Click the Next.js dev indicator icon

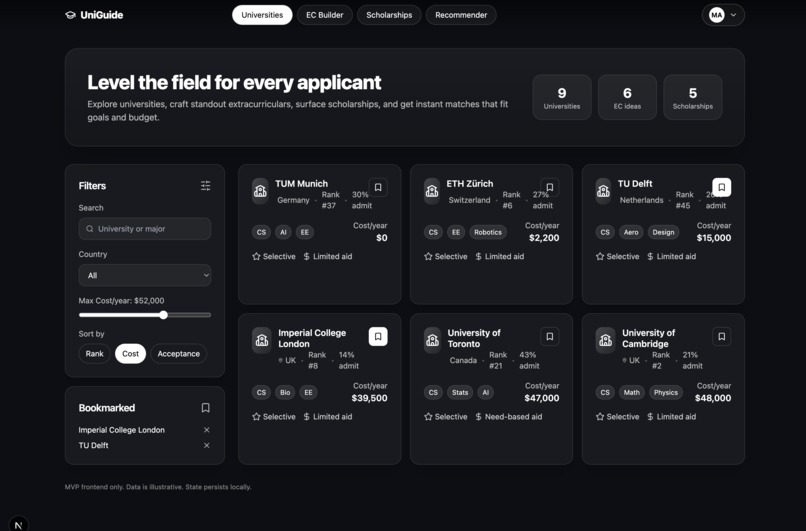coord(19,524)
